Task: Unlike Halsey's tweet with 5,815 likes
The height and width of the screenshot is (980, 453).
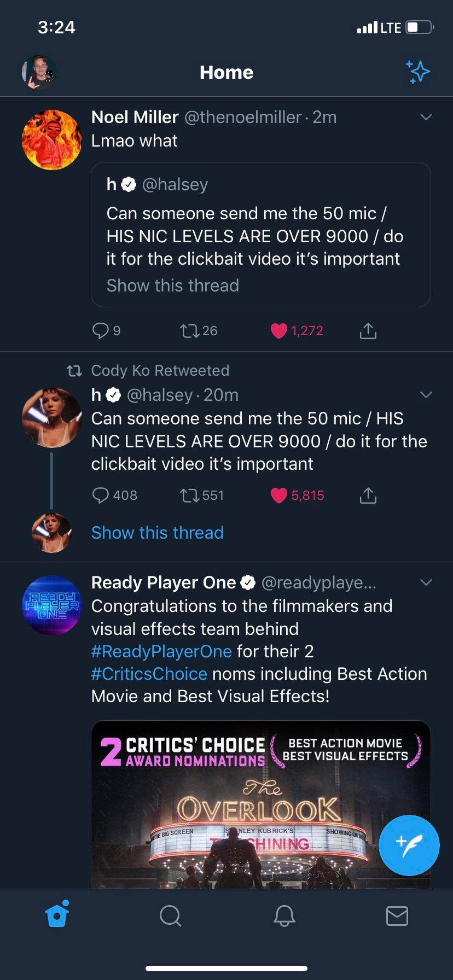Action: 279,495
